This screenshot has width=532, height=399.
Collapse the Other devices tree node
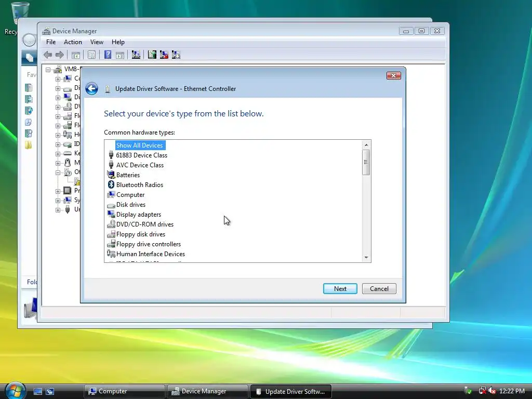(58, 172)
